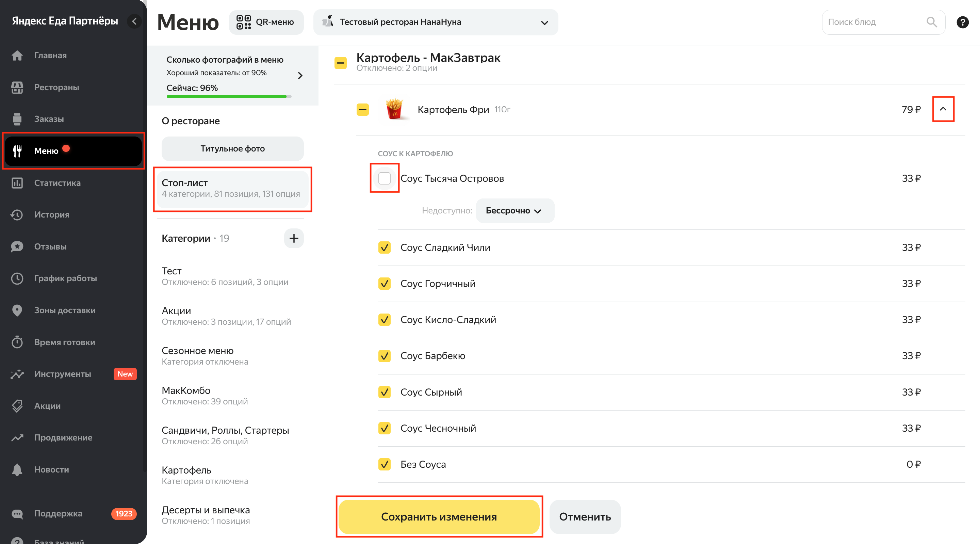Click the Продвижение trend arrow icon
The width and height of the screenshot is (980, 544).
click(x=17, y=438)
